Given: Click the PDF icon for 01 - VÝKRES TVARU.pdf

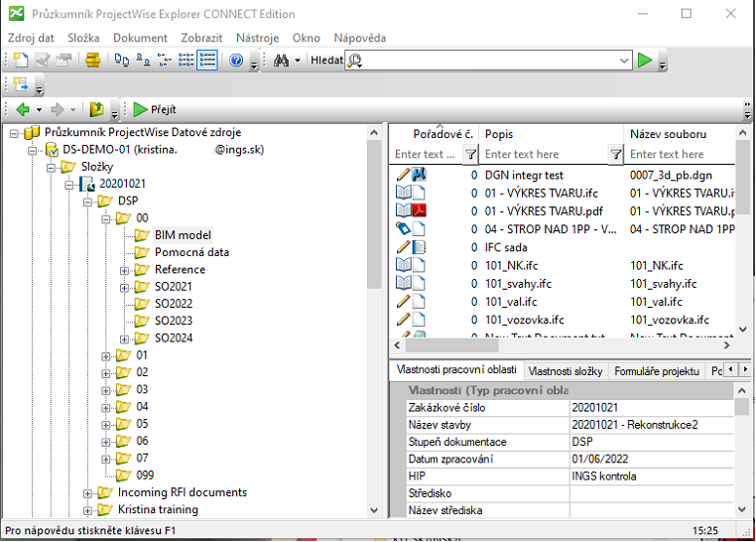Looking at the screenshot, I should coord(419,211).
